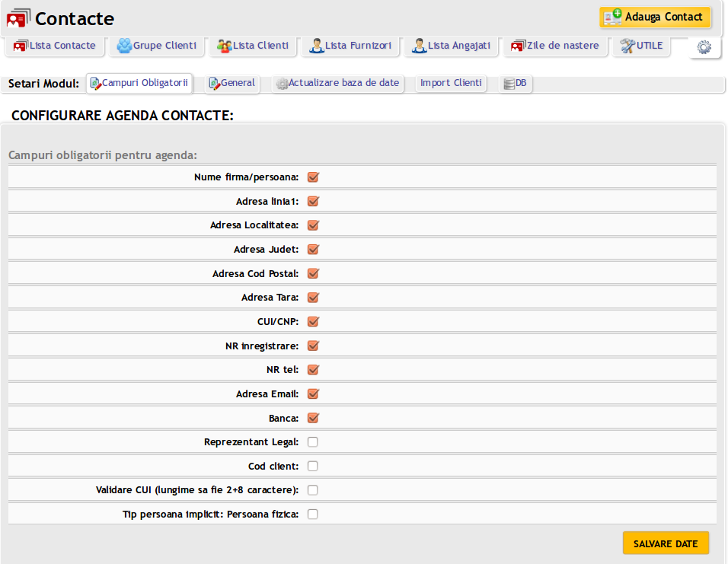Screen dimensions: 728x564
Task: Toggle Validare CUI length checkbox
Action: [313, 490]
